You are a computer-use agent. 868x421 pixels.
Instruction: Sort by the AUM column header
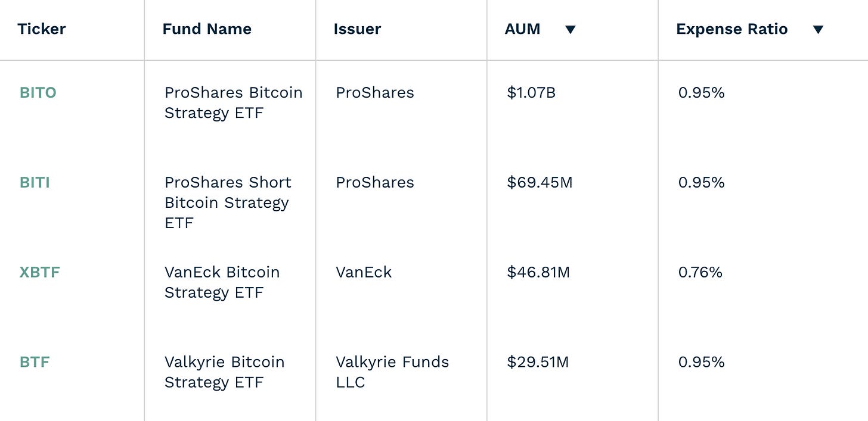pyautogui.click(x=523, y=29)
